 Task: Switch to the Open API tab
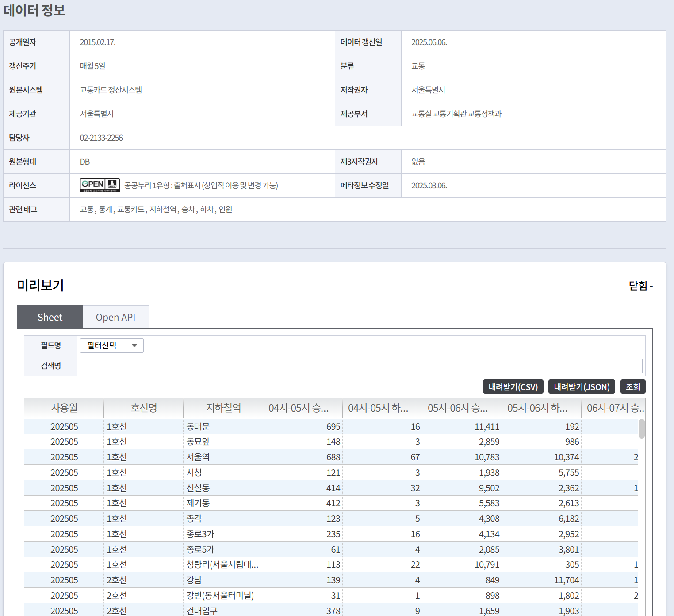tap(115, 317)
